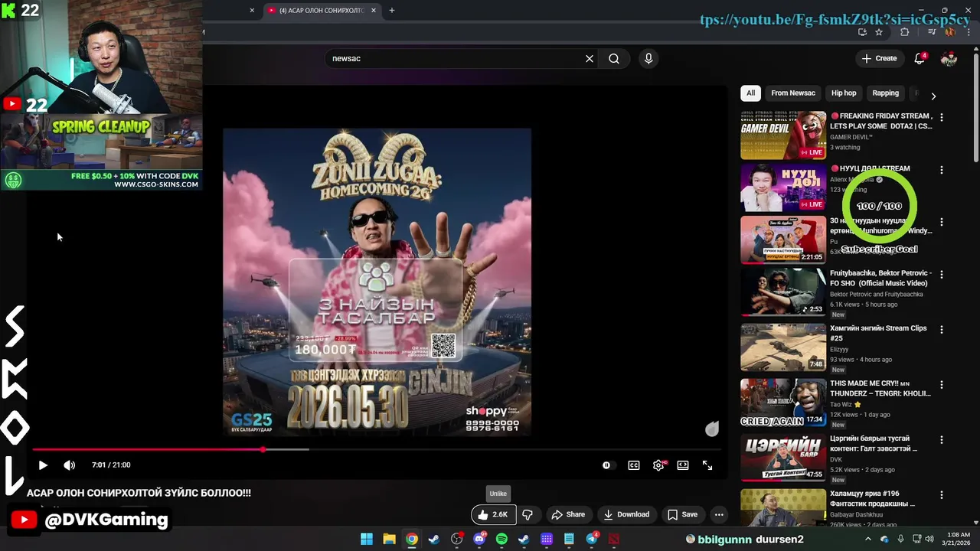Close the АСАР ОЛОН СОНИРХОЛТОЙ browser tab
This screenshot has height=551, width=980.
pos(374,10)
